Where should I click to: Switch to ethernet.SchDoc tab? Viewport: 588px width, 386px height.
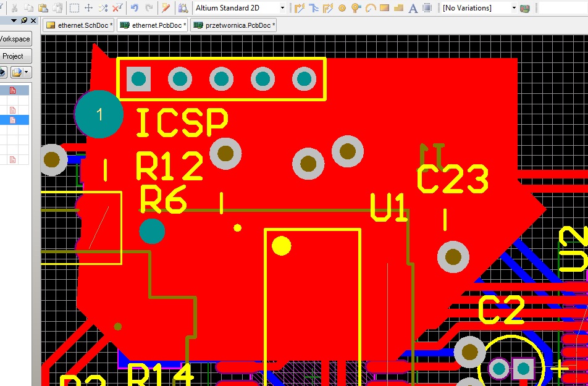79,25
